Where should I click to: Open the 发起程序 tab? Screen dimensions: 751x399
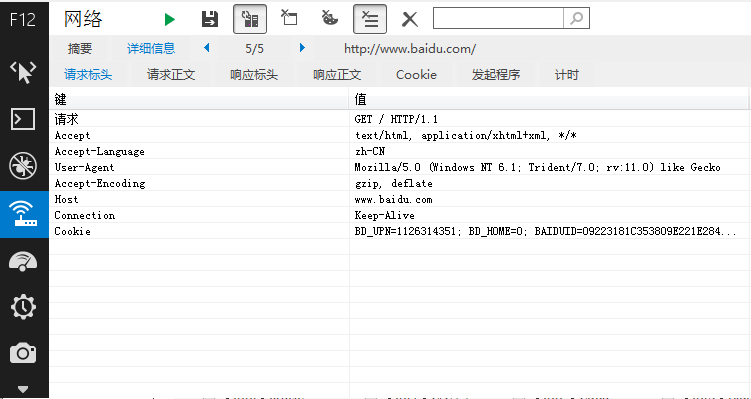[x=496, y=75]
